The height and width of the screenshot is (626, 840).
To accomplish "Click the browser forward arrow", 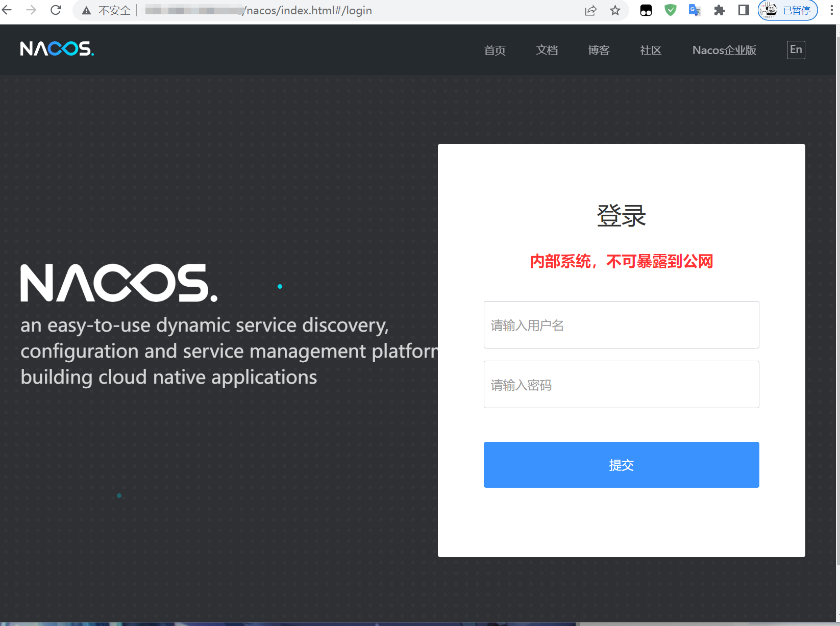I will pyautogui.click(x=31, y=10).
